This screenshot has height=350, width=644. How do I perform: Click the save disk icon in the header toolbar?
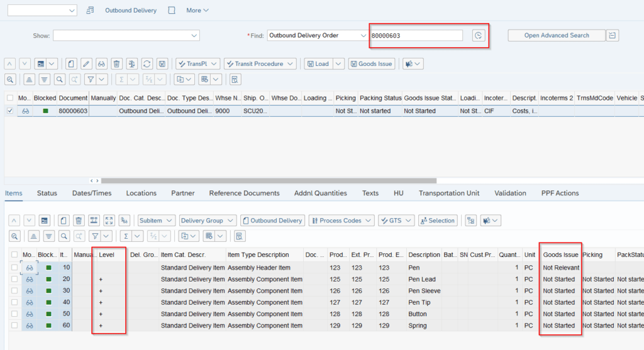162,64
